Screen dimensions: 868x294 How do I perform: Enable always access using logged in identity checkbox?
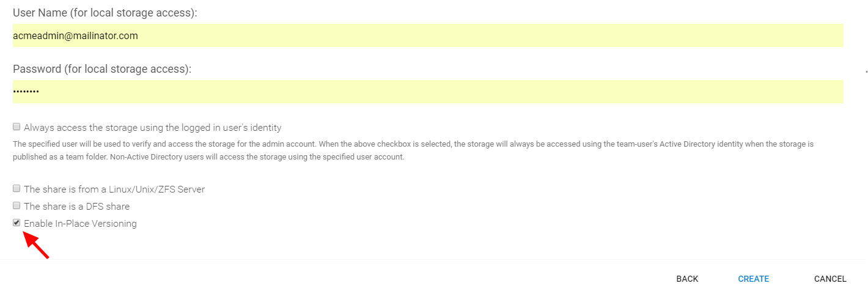17,127
